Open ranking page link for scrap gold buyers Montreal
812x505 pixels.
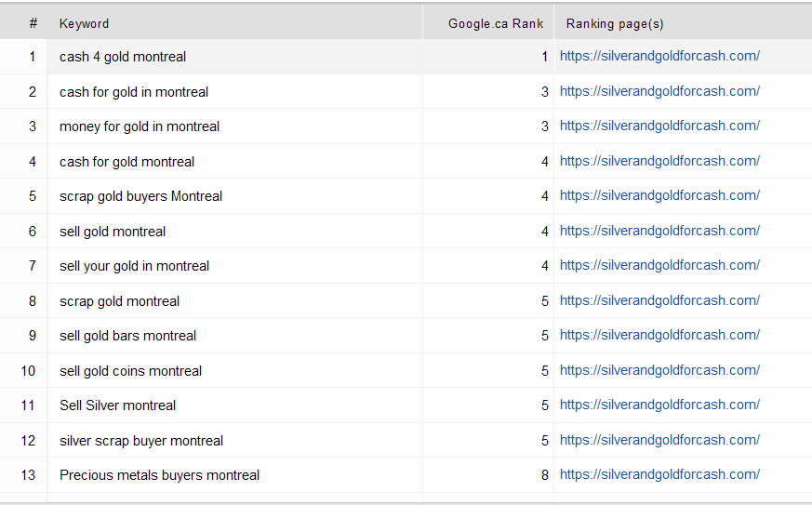659,196
